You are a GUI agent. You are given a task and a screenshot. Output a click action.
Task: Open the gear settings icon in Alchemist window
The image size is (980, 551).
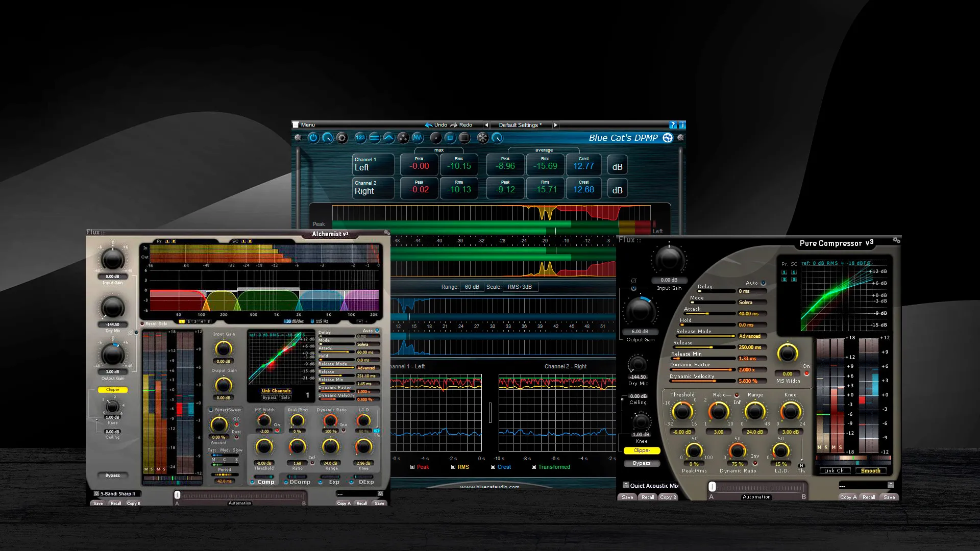coord(387,233)
